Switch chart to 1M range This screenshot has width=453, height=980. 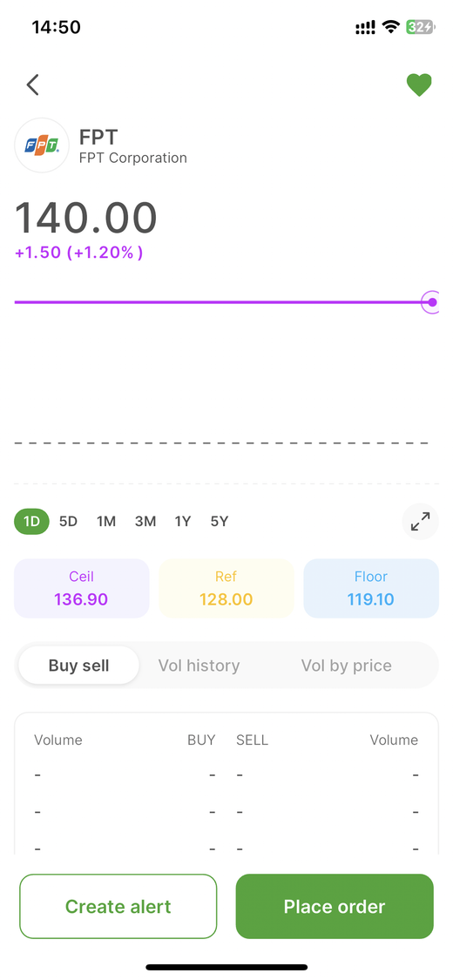pyautogui.click(x=106, y=521)
